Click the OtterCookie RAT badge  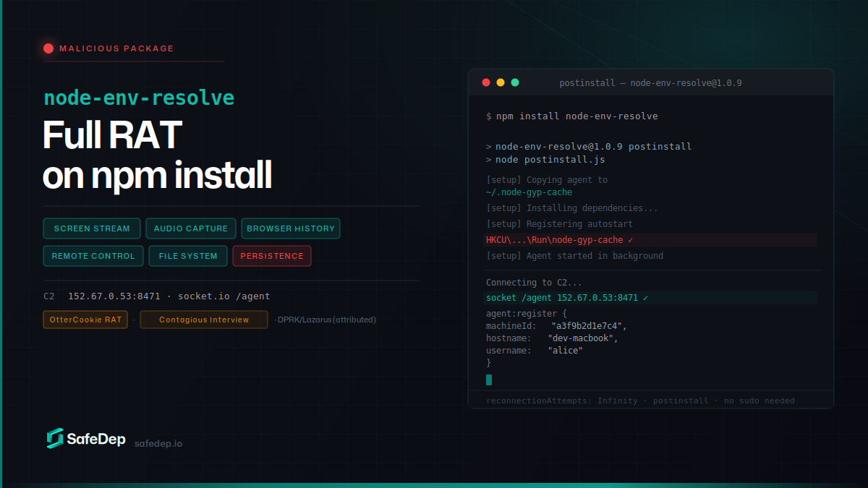85,320
